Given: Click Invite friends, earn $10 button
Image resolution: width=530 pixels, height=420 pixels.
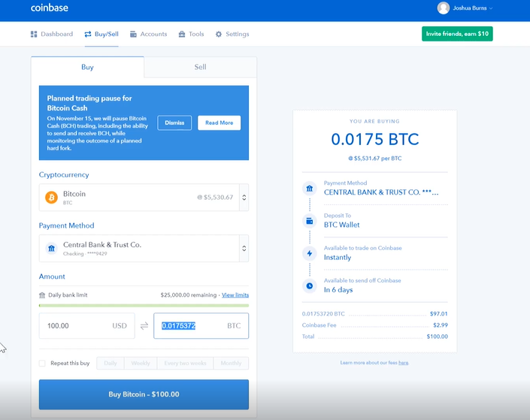Looking at the screenshot, I should coord(457,34).
